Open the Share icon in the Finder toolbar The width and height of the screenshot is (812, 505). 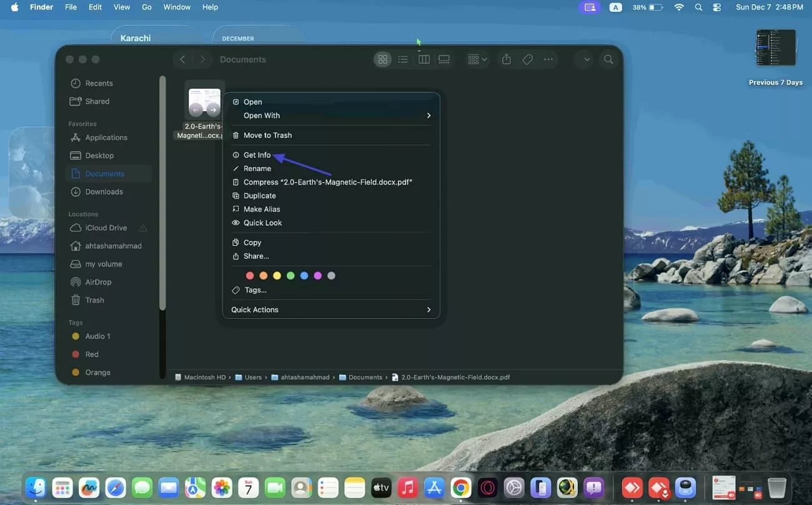[x=506, y=59]
